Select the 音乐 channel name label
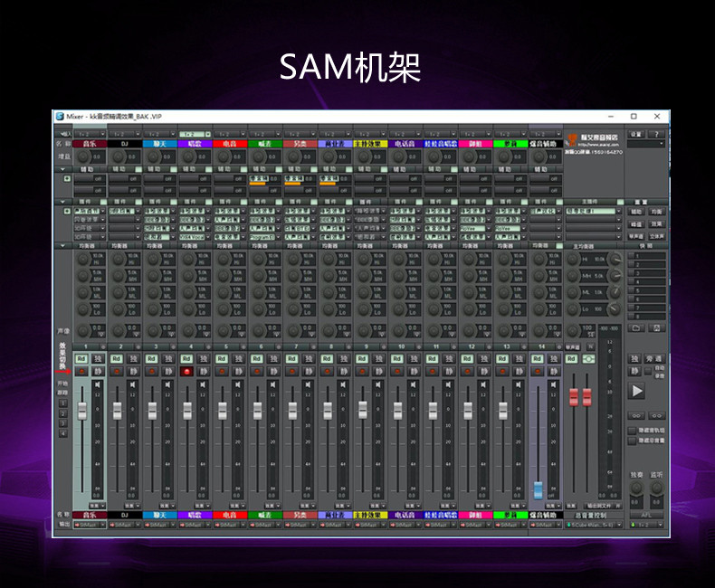The height and width of the screenshot is (588, 715). (90, 144)
